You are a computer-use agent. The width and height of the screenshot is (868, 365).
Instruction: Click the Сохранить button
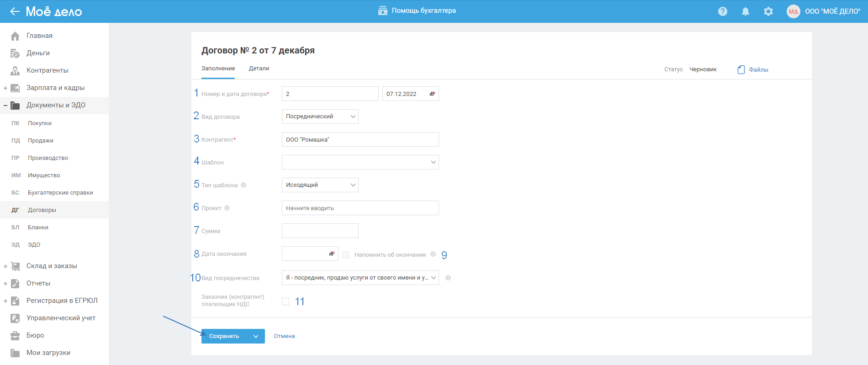click(224, 336)
